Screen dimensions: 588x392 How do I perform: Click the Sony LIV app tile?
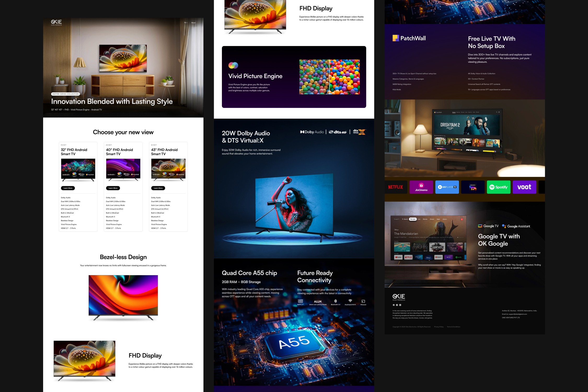473,187
